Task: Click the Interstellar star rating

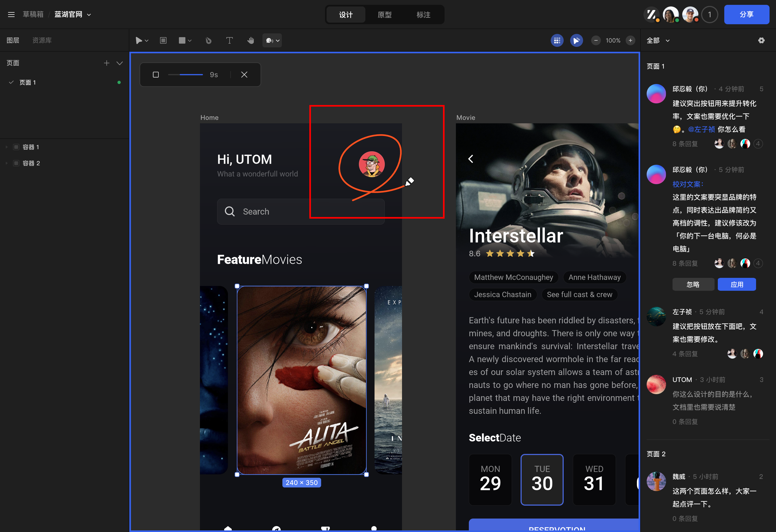Action: click(510, 254)
